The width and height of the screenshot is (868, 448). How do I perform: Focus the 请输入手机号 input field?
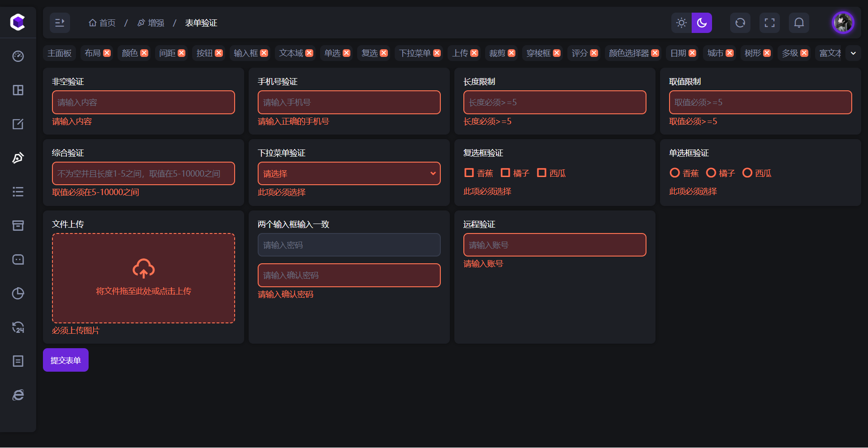(x=349, y=102)
